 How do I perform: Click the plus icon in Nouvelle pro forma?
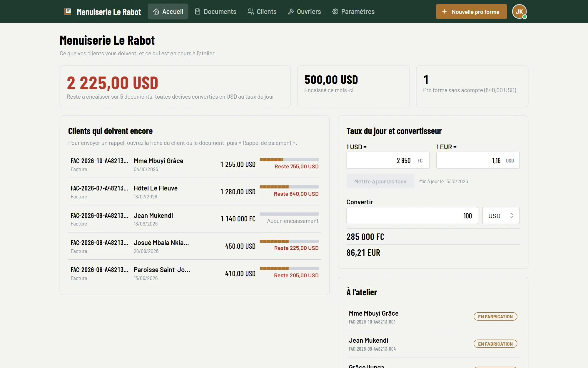445,11
